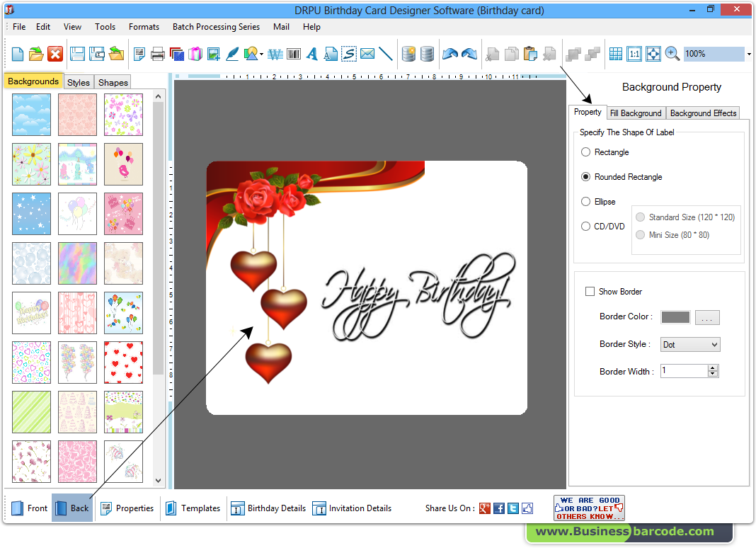The image size is (756, 548).
Task: Click the Save file icon
Action: click(78, 54)
